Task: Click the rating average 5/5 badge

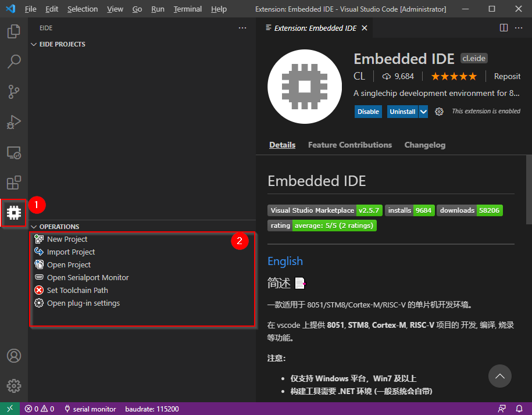Action: point(322,226)
